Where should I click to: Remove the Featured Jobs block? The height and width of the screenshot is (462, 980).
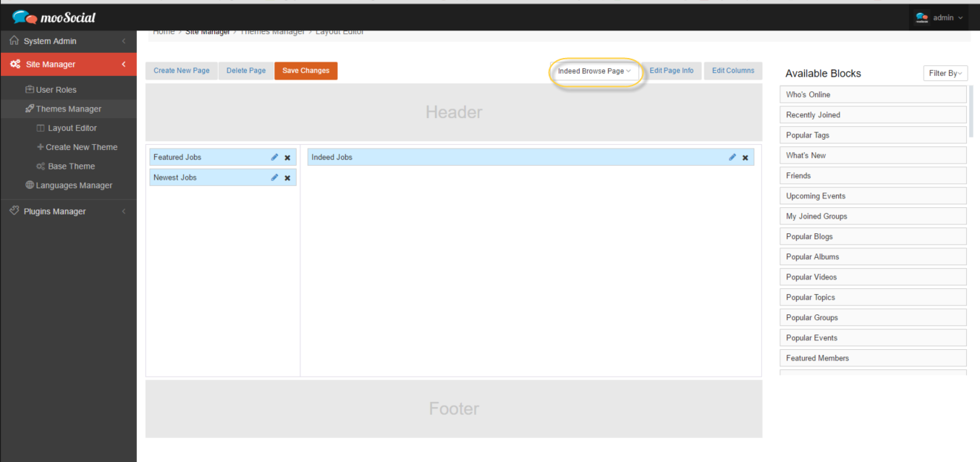[x=287, y=158]
